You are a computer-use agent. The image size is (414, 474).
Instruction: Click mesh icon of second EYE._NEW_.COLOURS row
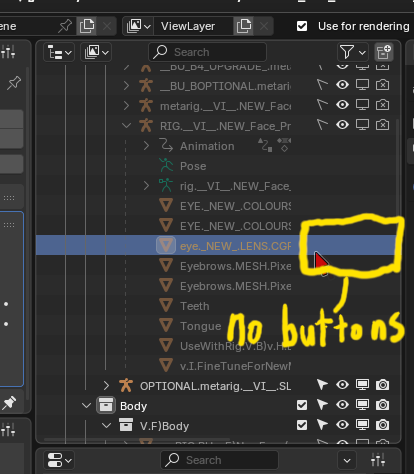166,226
